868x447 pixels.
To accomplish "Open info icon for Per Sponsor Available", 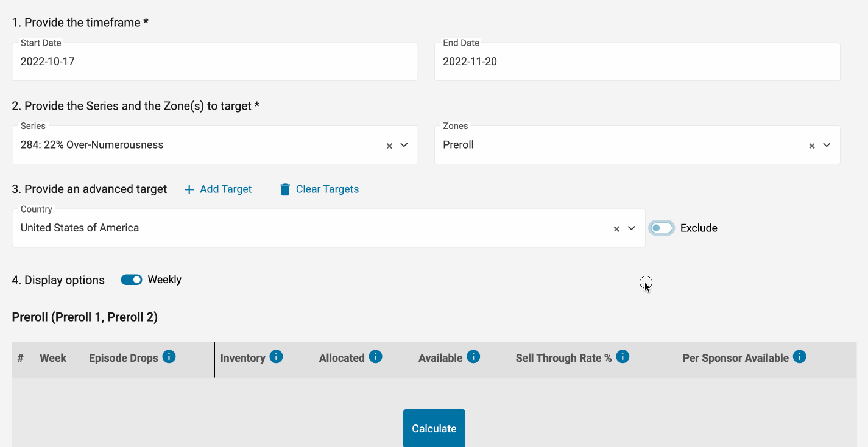I will [800, 357].
